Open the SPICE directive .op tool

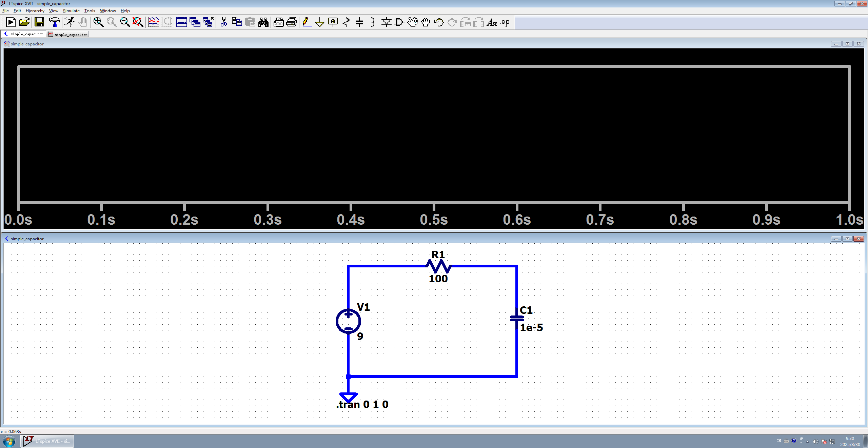coord(505,22)
